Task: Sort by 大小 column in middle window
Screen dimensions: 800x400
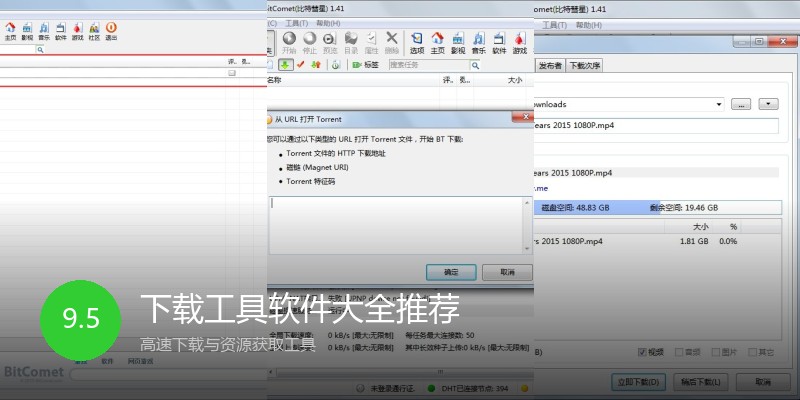Action: coord(514,80)
